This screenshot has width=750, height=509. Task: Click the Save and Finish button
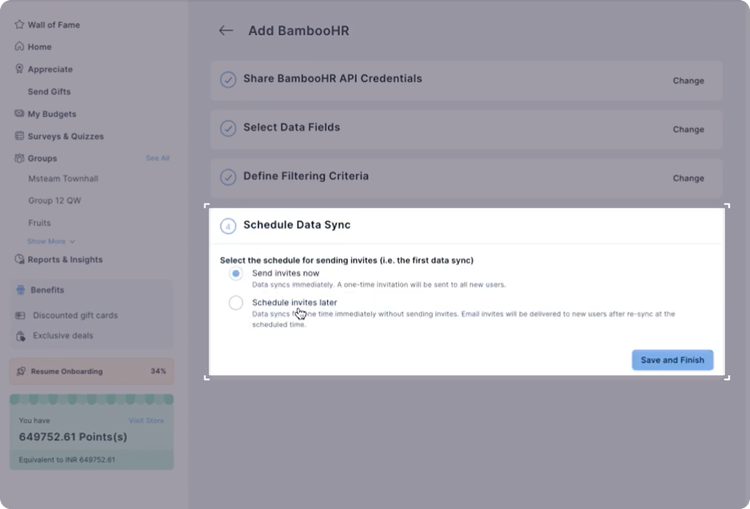click(x=673, y=360)
